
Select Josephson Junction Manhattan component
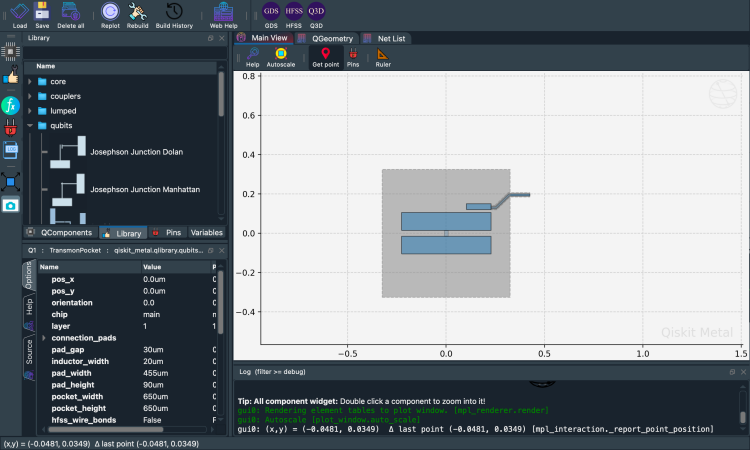coord(145,189)
